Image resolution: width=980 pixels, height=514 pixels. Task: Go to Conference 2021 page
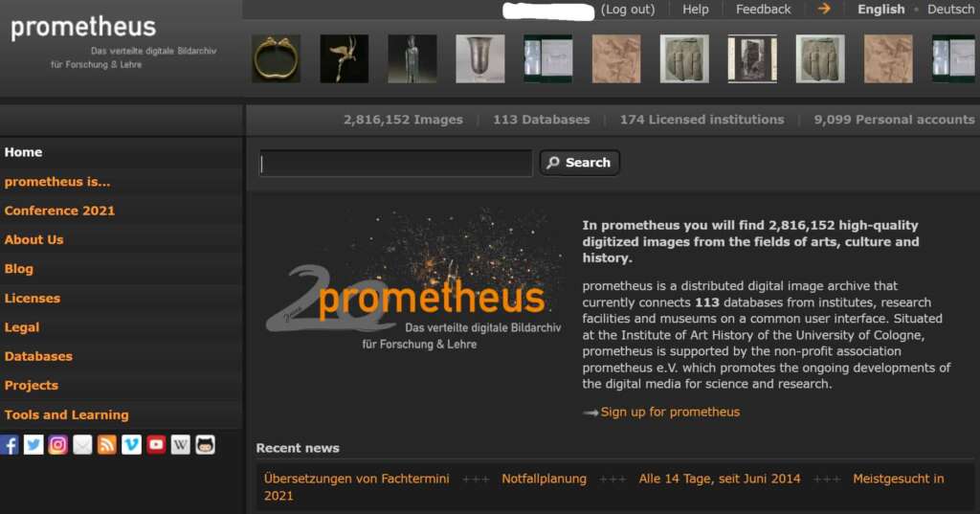pos(59,211)
